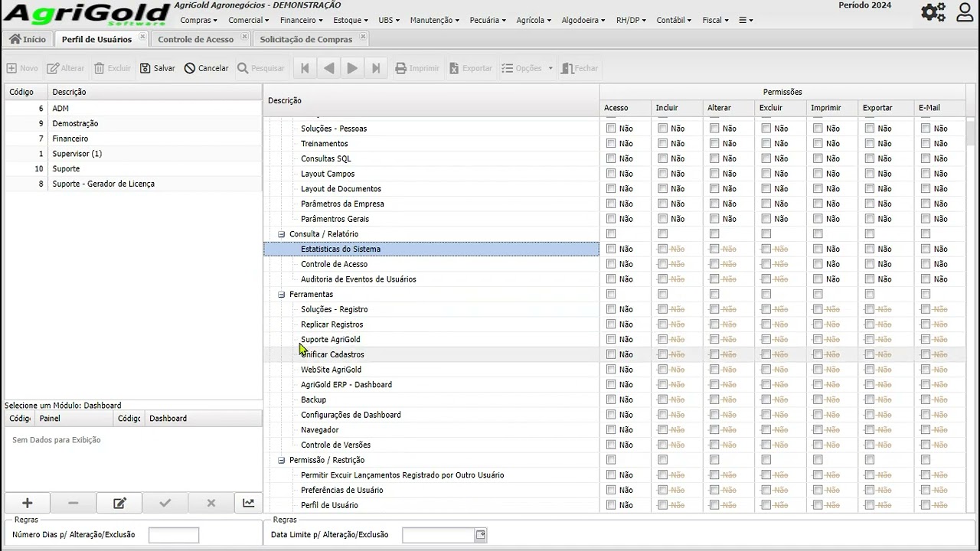This screenshot has height=551, width=980.
Task: Check Exportar for Consultas SQL
Action: click(870, 158)
